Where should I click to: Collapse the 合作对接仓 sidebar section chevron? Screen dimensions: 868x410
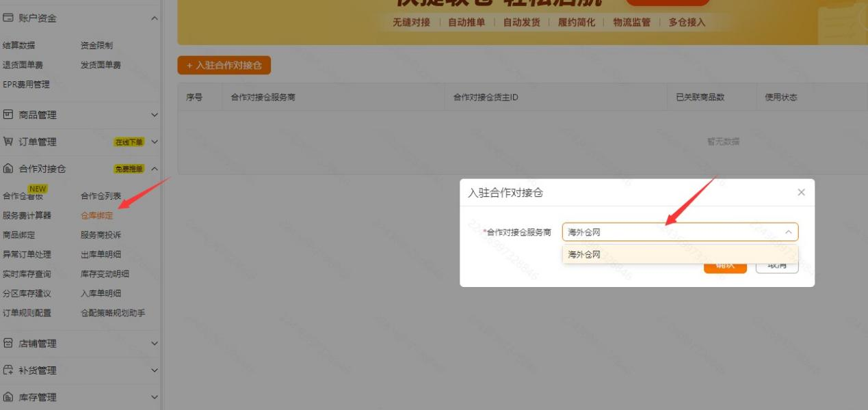(x=154, y=169)
